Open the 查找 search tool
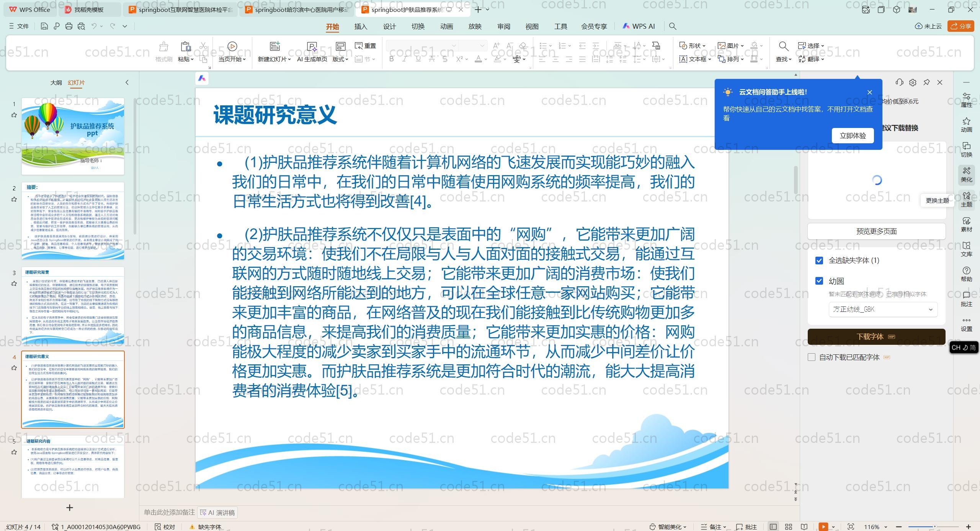Viewport: 980px width, 531px height. 783,46
